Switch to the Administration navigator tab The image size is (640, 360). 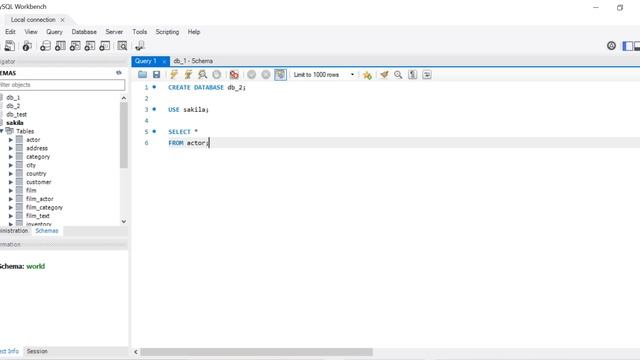(x=14, y=231)
